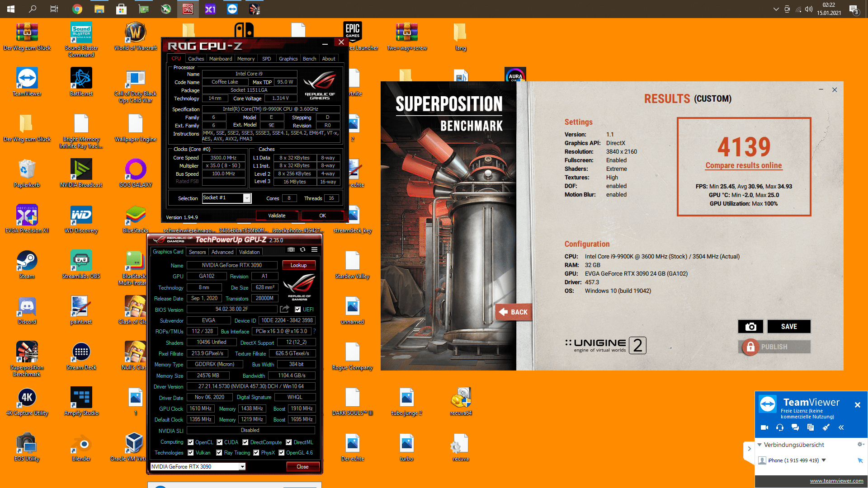Open the www.teamviewer.com link
Viewport: 868px width, 488px height.
[x=836, y=481]
